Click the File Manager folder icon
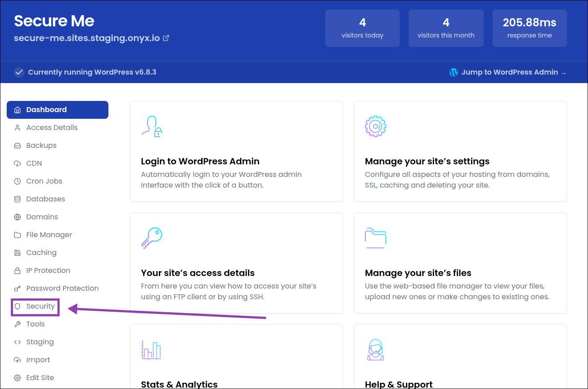The width and height of the screenshot is (588, 389). 17,235
